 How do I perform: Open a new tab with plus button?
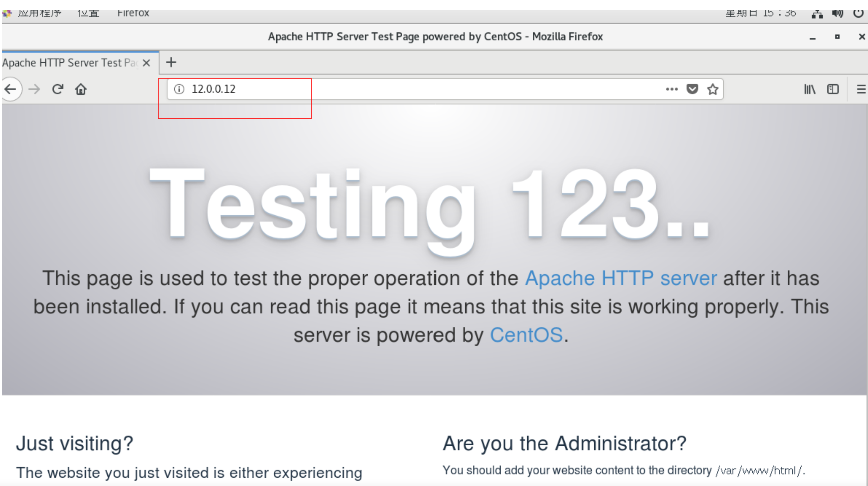click(x=171, y=62)
